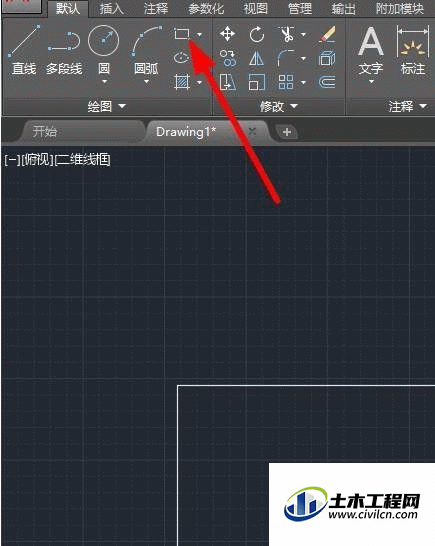Select the Rectangle draw tool icon
435x546 pixels.
point(181,34)
